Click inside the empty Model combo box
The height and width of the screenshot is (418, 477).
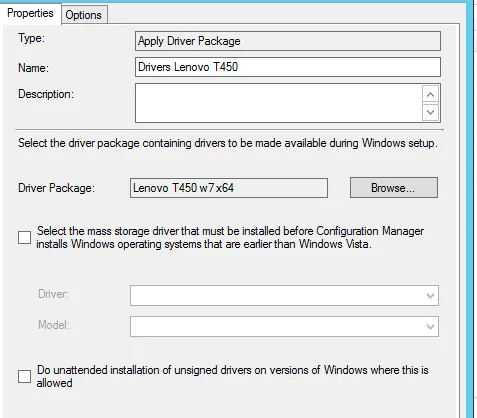tap(284, 327)
